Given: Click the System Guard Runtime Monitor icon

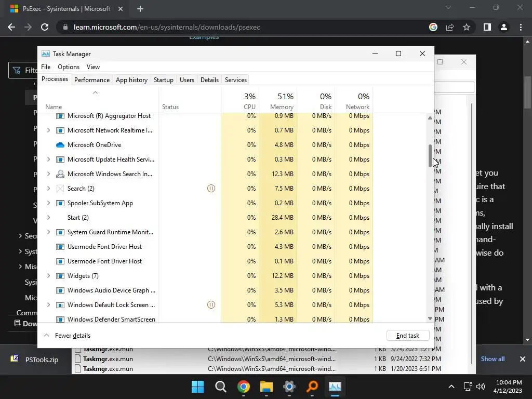Looking at the screenshot, I should pyautogui.click(x=60, y=232).
